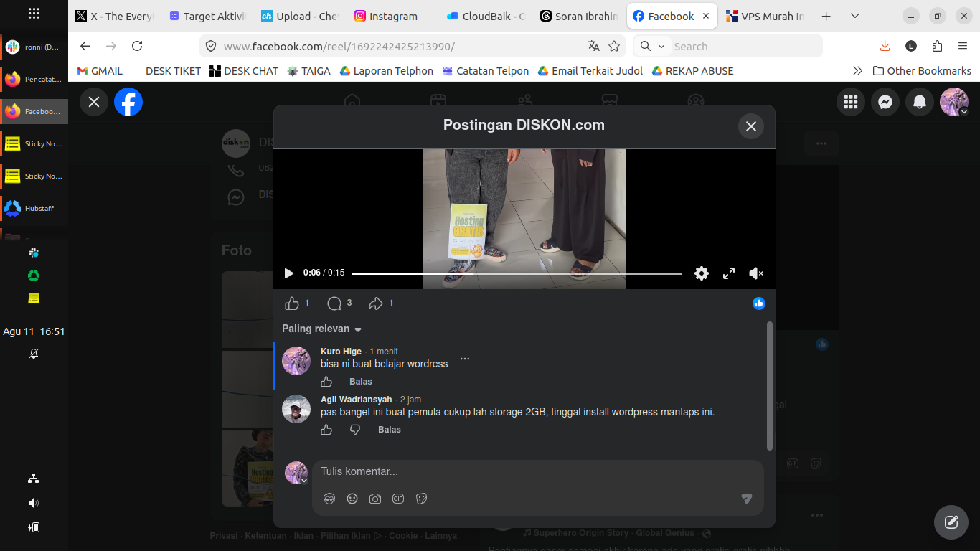The width and height of the screenshot is (980, 551).
Task: Open Agil Wadriansyah's profile name link
Action: (357, 400)
